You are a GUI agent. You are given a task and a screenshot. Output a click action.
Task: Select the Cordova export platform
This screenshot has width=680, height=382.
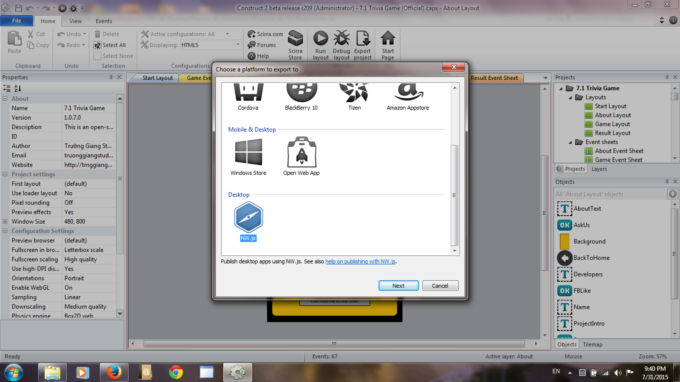248,97
